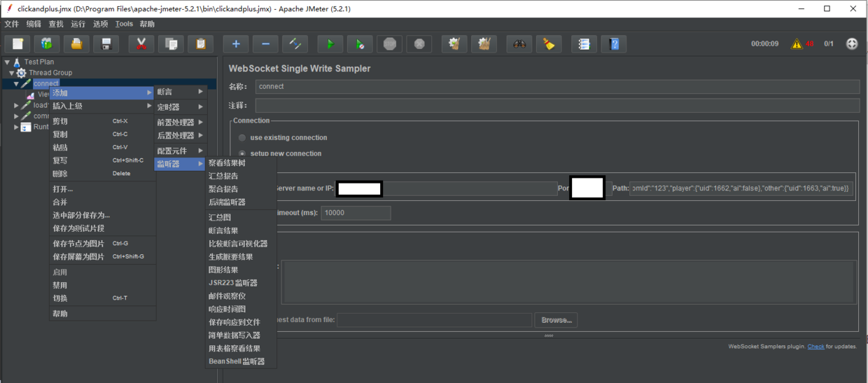Choose 保存节点为图片 in context menu
The image size is (868, 383).
click(101, 244)
